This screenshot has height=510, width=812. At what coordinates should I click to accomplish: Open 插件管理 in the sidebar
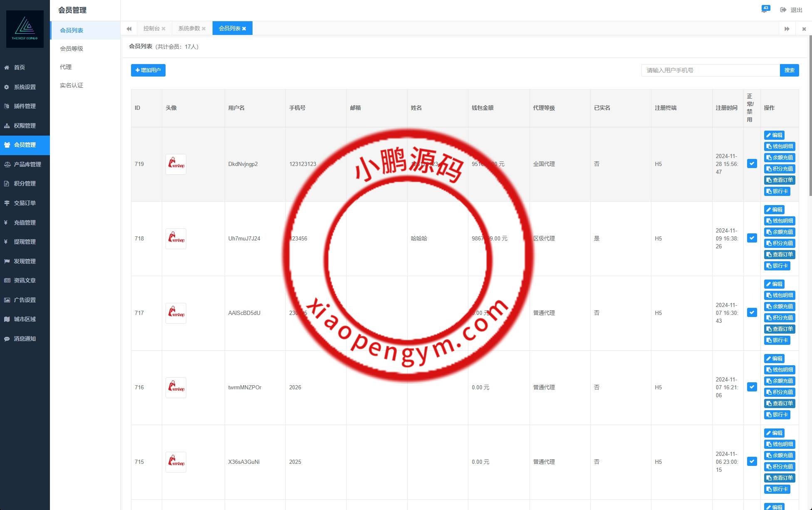point(25,106)
